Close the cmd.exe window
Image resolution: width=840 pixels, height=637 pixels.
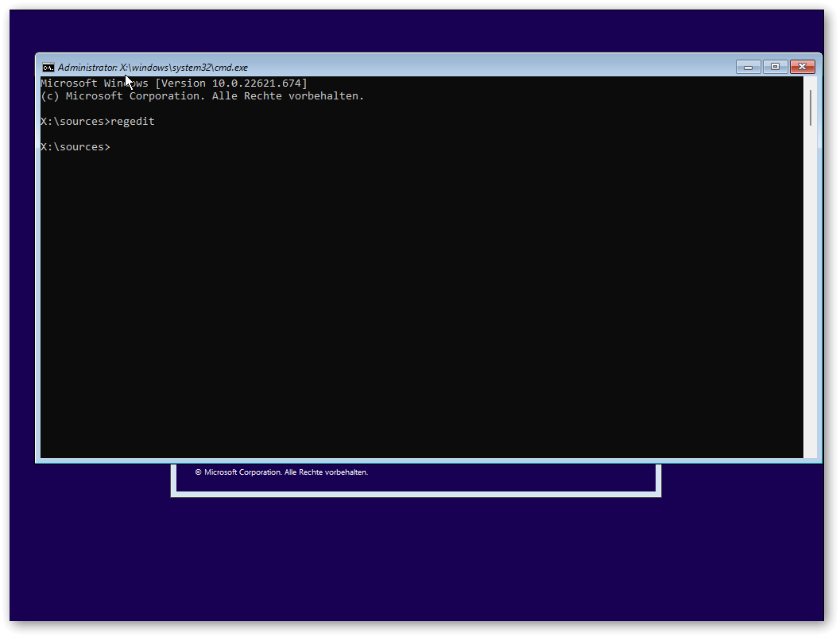pyautogui.click(x=802, y=67)
